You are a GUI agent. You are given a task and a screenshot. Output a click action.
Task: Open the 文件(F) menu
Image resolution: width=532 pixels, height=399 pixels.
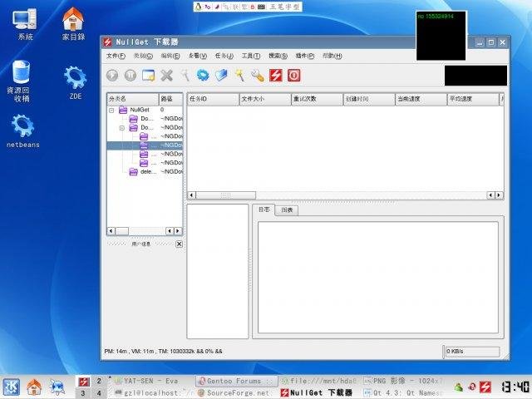point(116,56)
